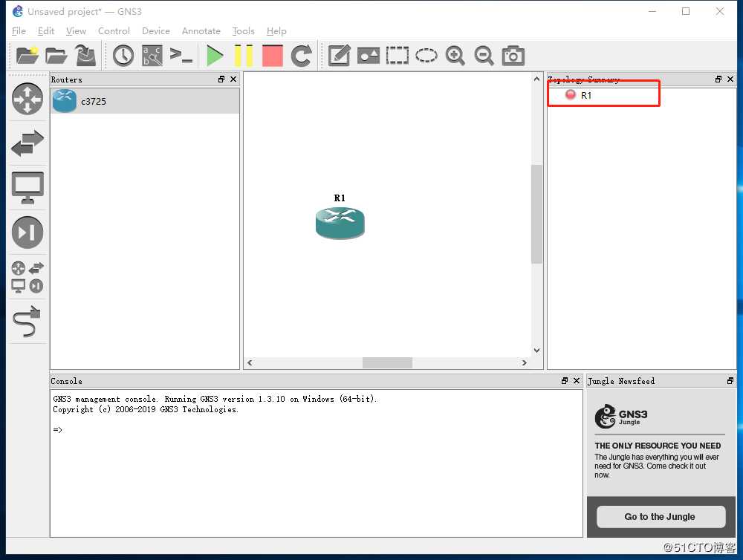Click the GNS3 Jungle logo
743x560 pixels.
click(621, 417)
